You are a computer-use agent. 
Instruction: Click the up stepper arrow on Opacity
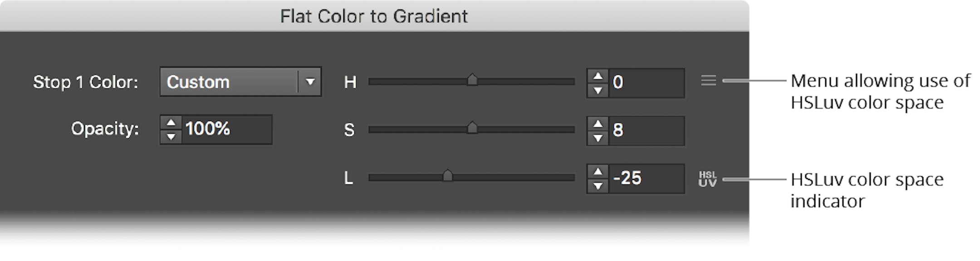(171, 123)
